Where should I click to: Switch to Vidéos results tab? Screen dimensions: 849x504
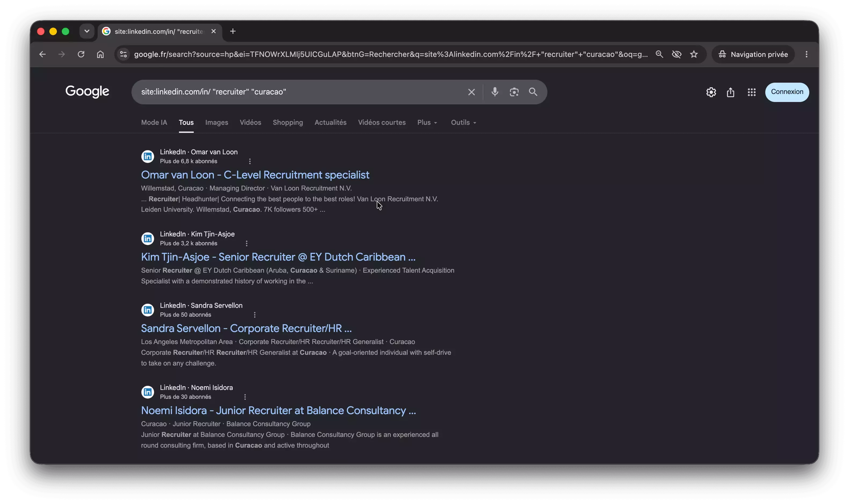(x=250, y=123)
